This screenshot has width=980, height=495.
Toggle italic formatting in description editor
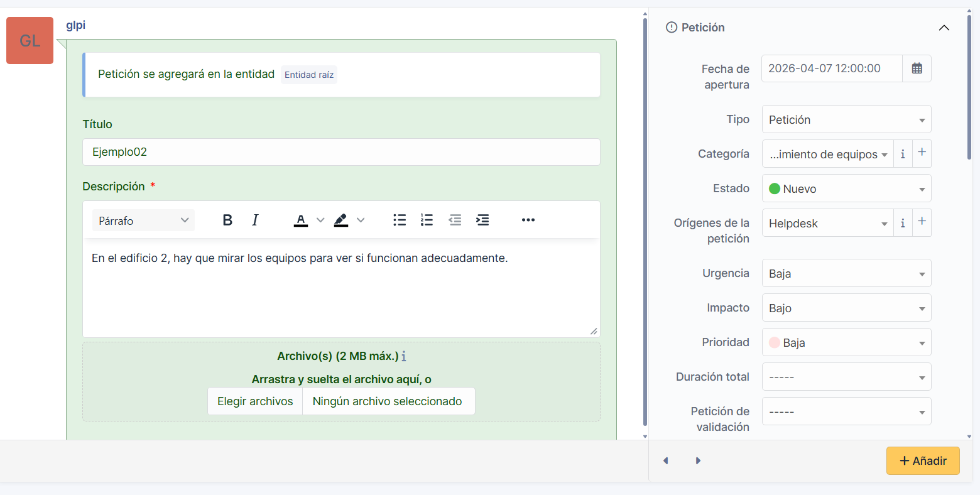[x=255, y=220]
